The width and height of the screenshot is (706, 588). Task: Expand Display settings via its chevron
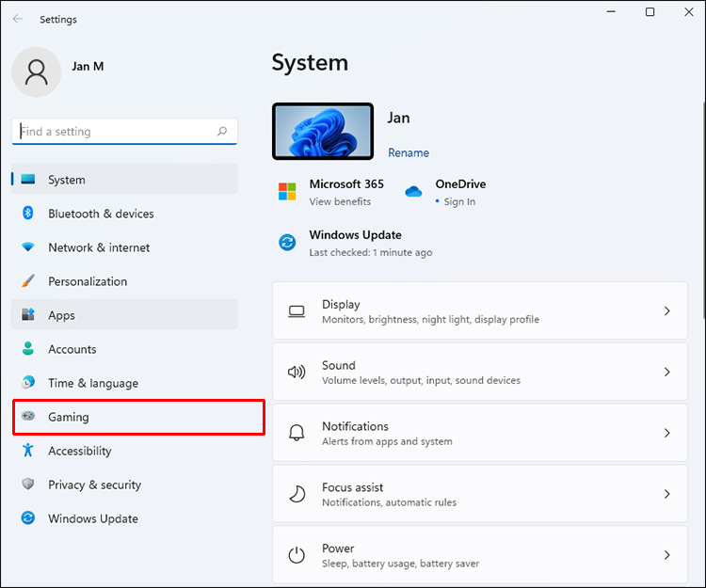[666, 310]
